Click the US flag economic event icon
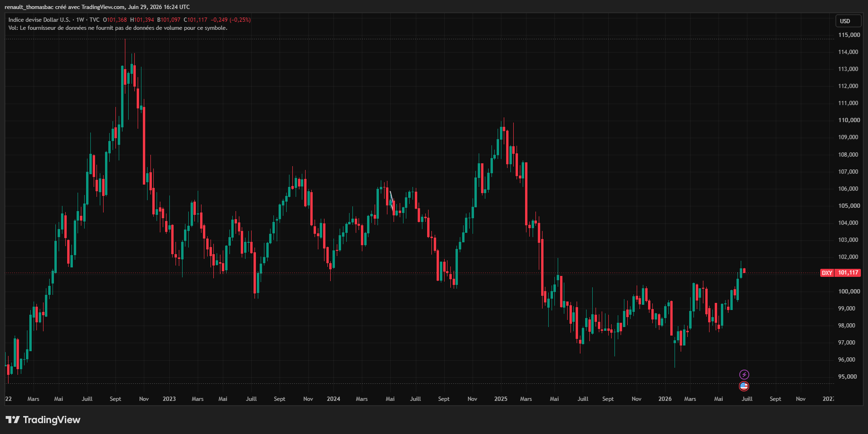 [744, 386]
